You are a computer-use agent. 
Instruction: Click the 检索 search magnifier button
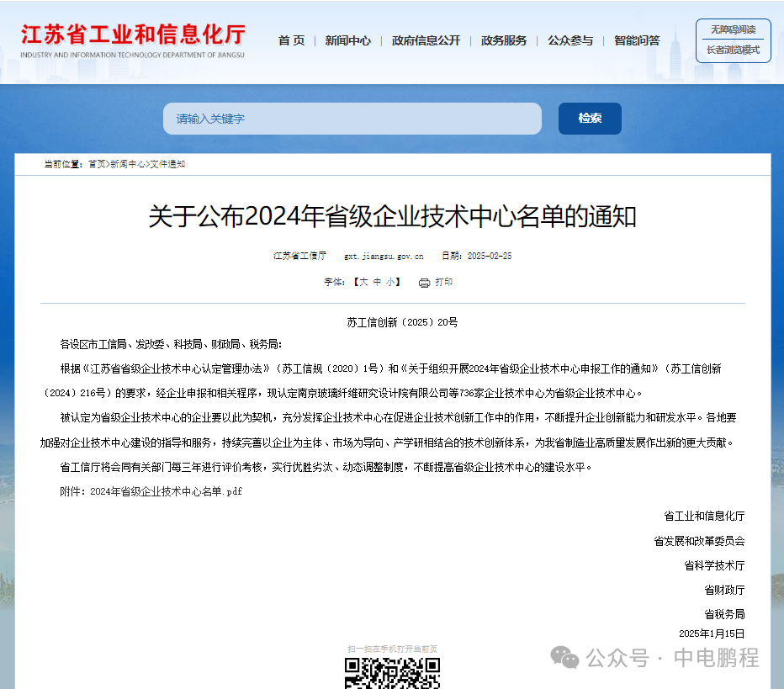pyautogui.click(x=589, y=119)
